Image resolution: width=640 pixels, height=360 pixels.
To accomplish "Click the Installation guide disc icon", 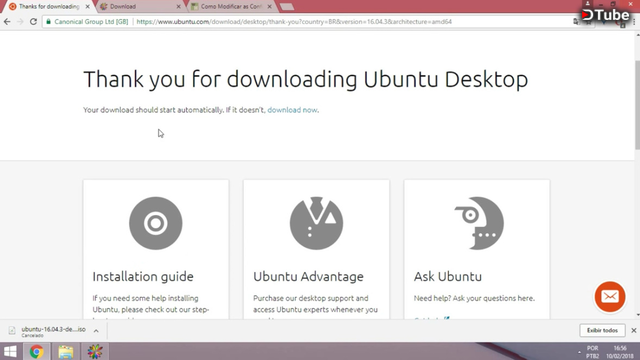I will pos(156,223).
